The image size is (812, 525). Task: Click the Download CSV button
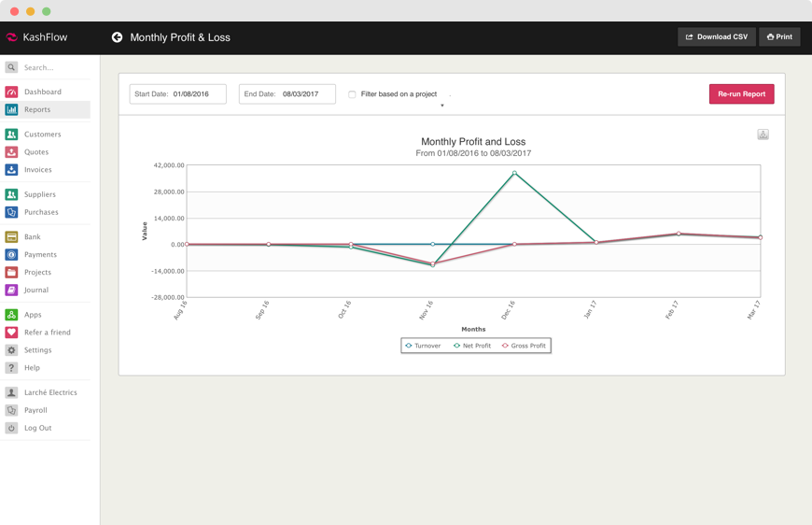[716, 37]
